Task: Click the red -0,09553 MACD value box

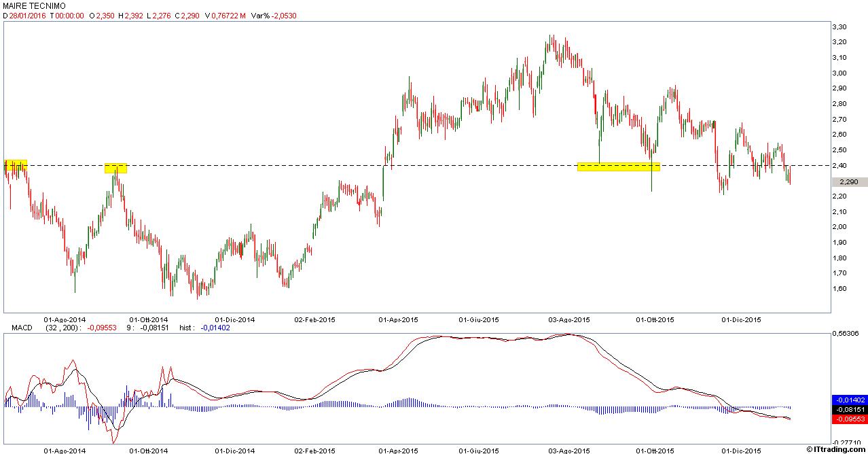Action: tap(849, 419)
